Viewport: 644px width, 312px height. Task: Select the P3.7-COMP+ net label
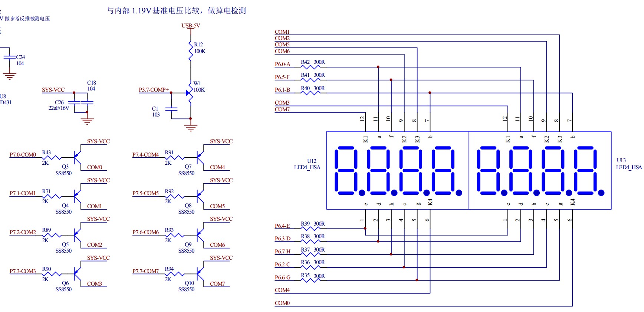click(154, 90)
